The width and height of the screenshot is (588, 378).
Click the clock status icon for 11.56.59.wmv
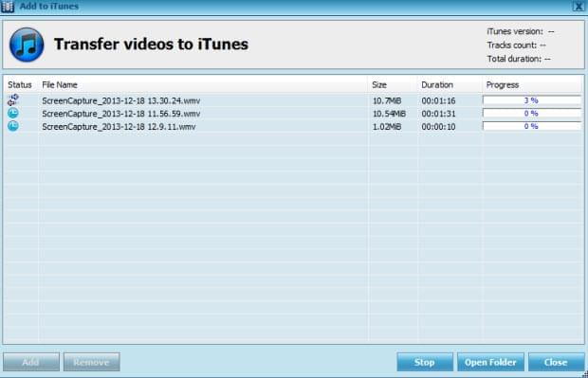click(13, 113)
